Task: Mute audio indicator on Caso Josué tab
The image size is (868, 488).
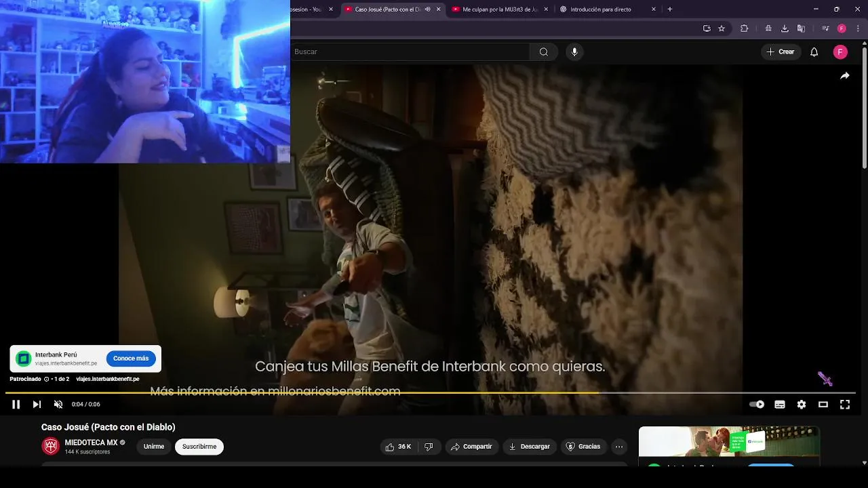Action: point(427,9)
